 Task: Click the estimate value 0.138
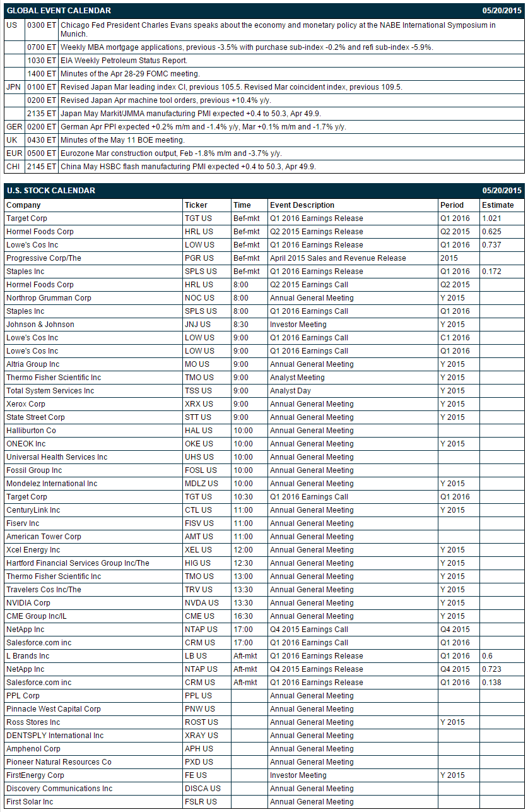coord(492,683)
